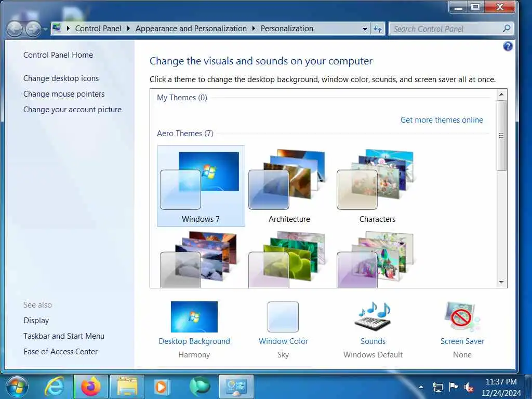This screenshot has width=532, height=399.
Task: Click the Show desktop strip
Action: (528, 387)
